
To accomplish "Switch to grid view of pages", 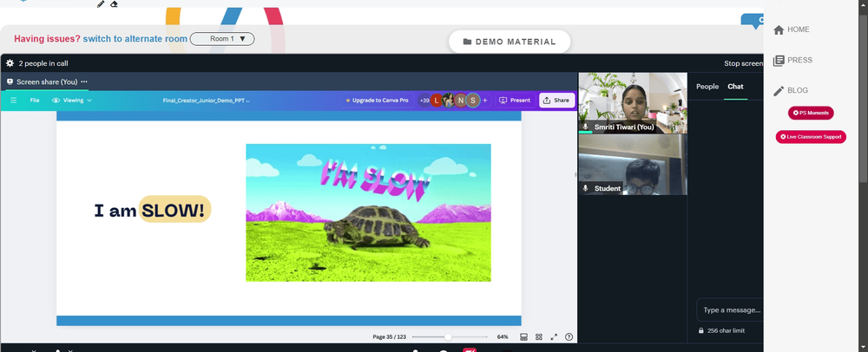I will click(539, 336).
